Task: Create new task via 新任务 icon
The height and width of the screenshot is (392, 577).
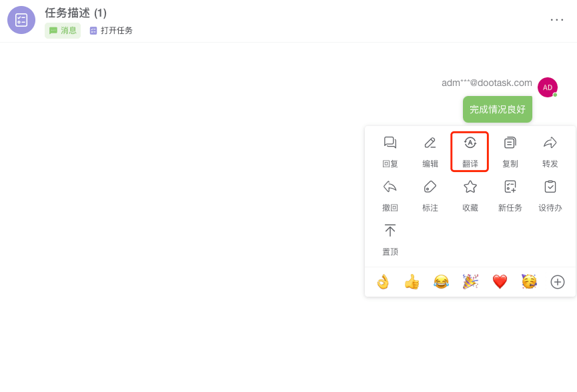Action: 510,187
